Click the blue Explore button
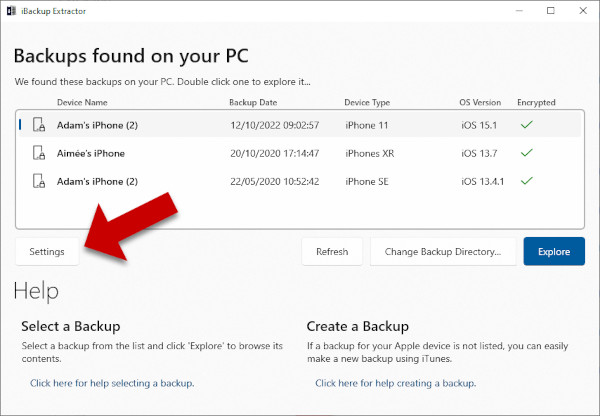 [x=554, y=251]
